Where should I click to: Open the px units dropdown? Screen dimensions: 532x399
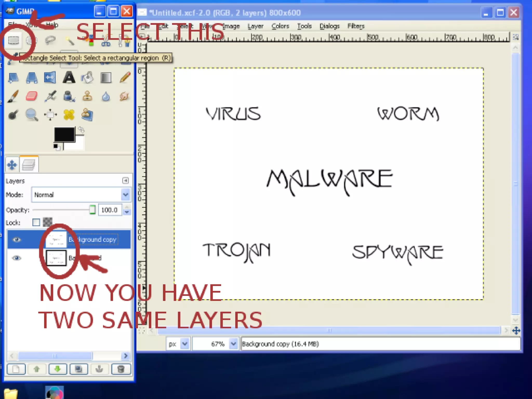point(185,344)
